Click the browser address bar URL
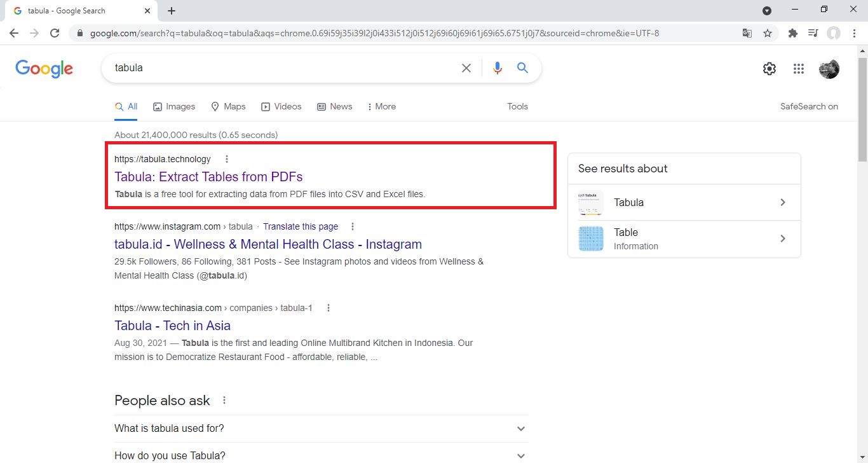The height and width of the screenshot is (463, 868). 374,33
